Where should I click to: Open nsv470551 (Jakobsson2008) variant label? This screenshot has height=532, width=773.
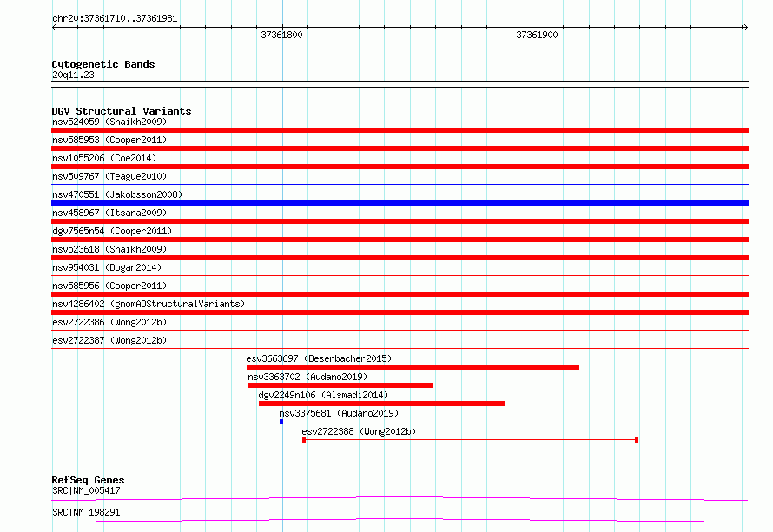pyautogui.click(x=117, y=194)
